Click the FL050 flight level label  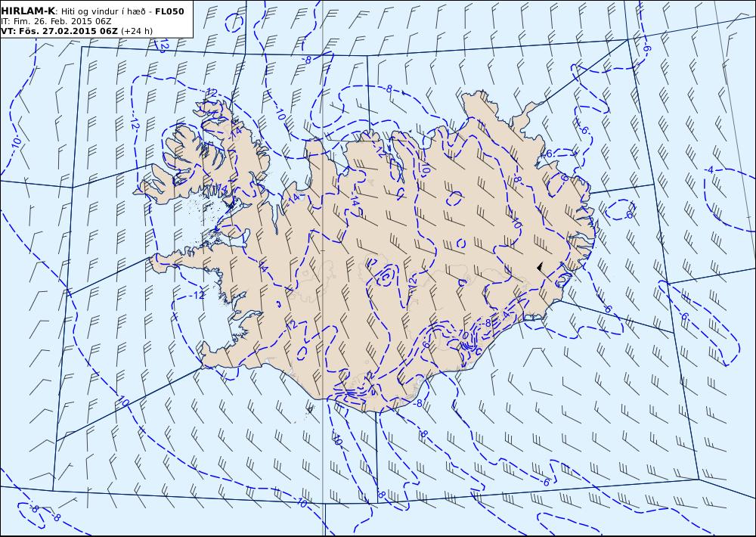click(169, 11)
